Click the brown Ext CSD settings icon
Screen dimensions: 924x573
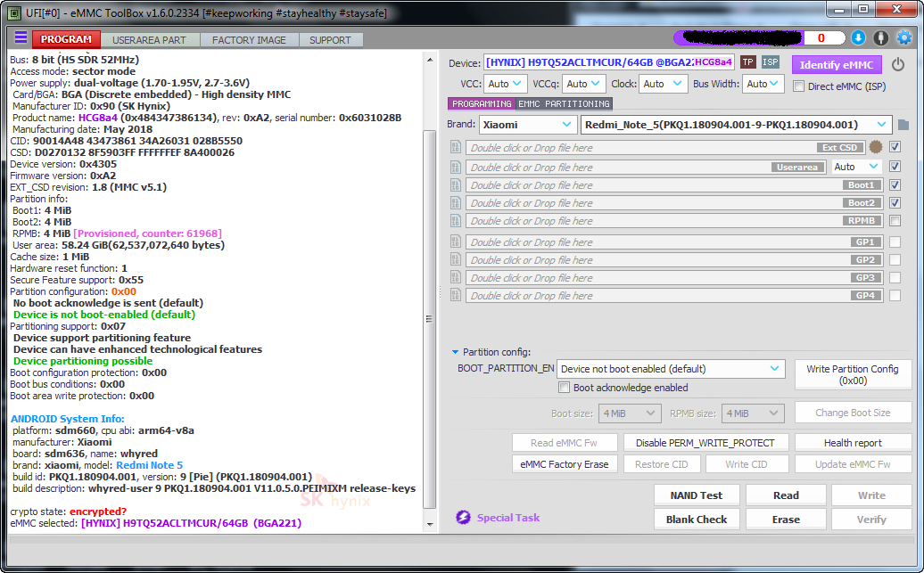(876, 147)
